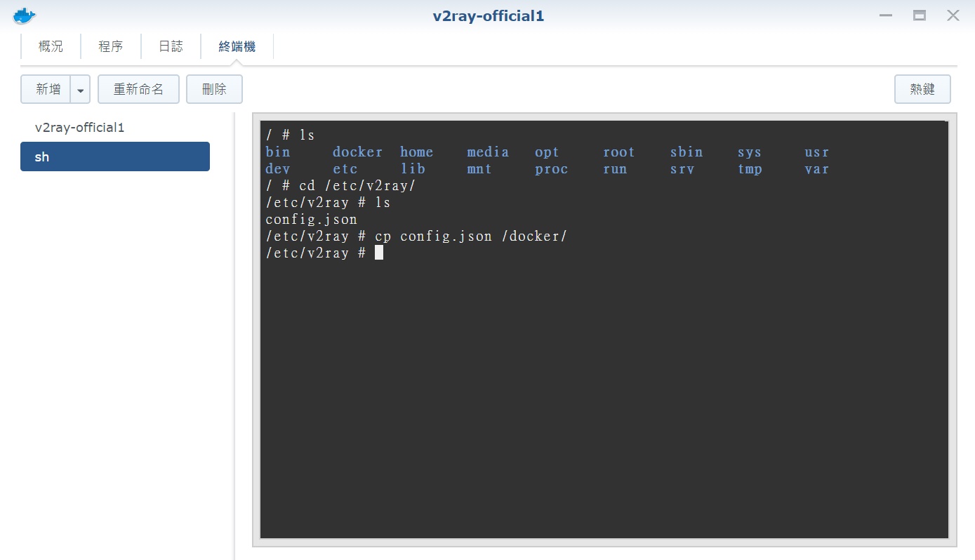Switch to the 概況 tab
Screen dimensions: 975x560
[x=49, y=46]
